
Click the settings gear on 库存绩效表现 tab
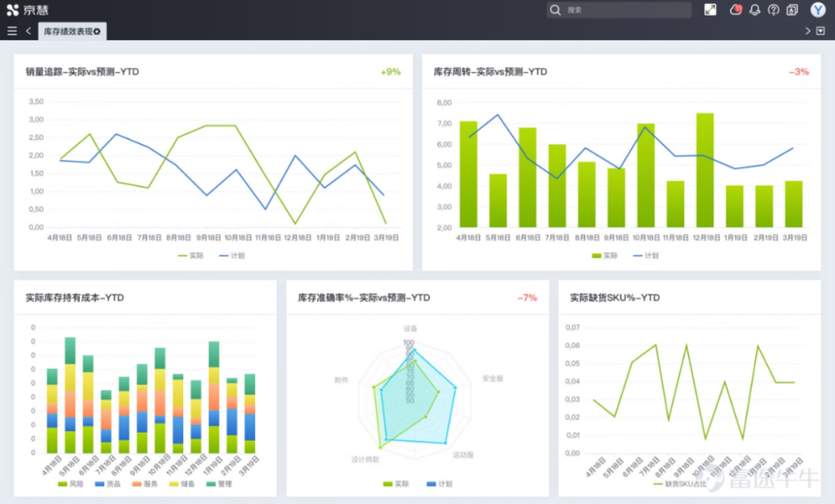(98, 32)
